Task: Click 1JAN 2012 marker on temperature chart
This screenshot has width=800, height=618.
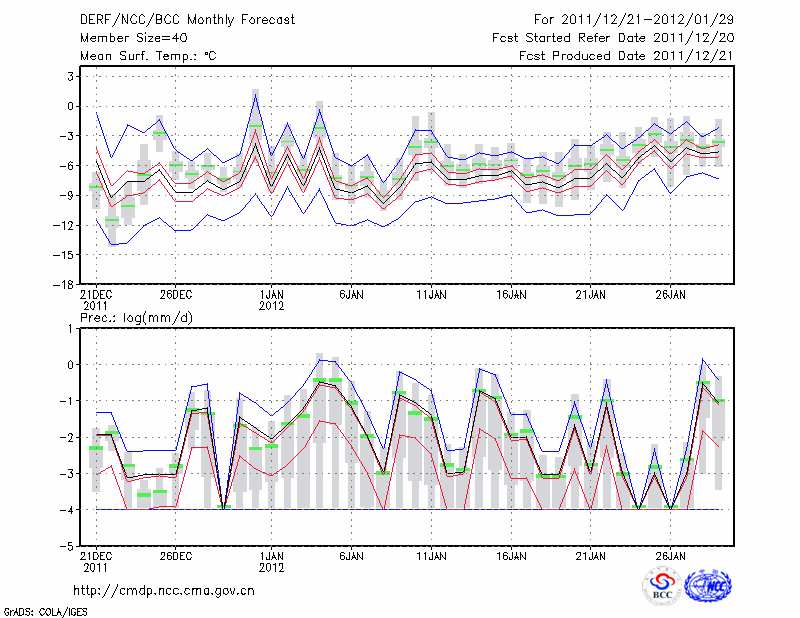Action: coord(272,301)
